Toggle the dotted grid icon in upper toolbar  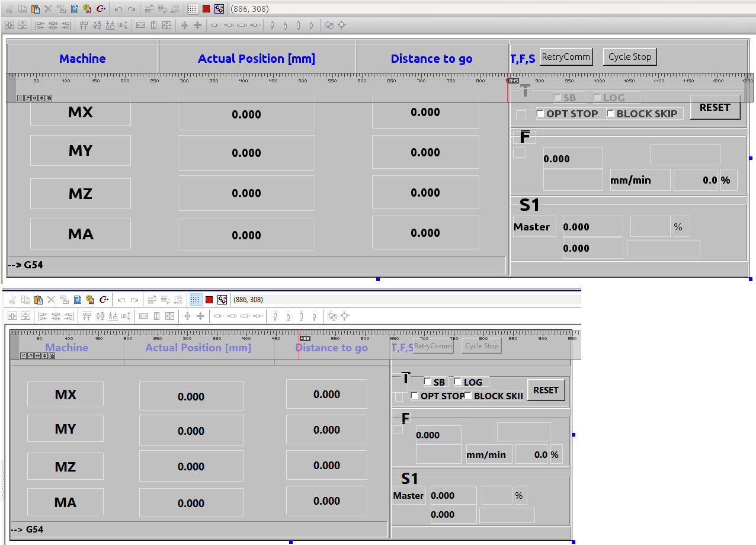tap(193, 9)
